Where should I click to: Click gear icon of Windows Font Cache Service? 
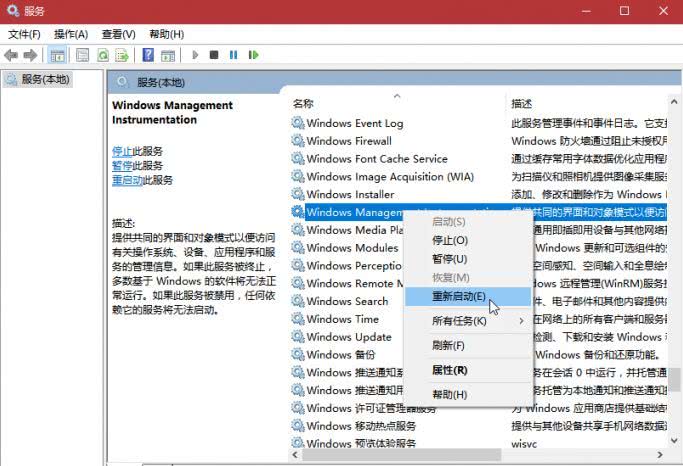click(298, 159)
